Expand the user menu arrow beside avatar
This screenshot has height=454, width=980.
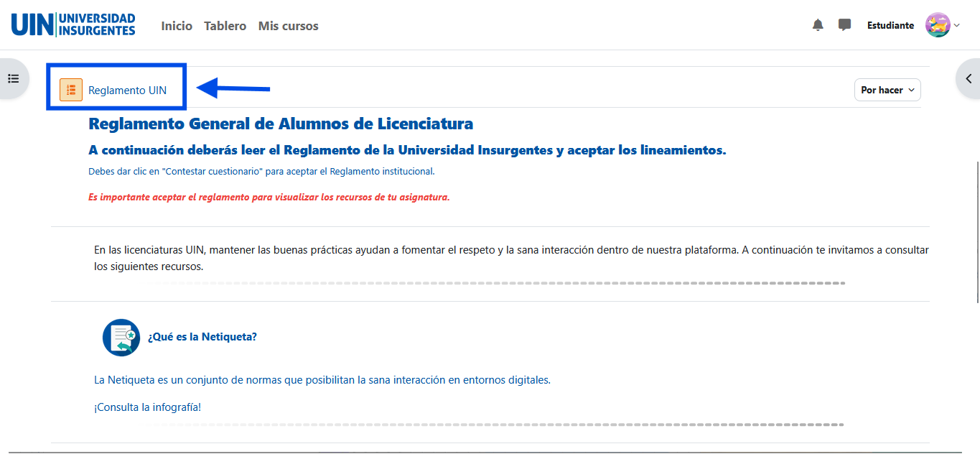point(957,26)
